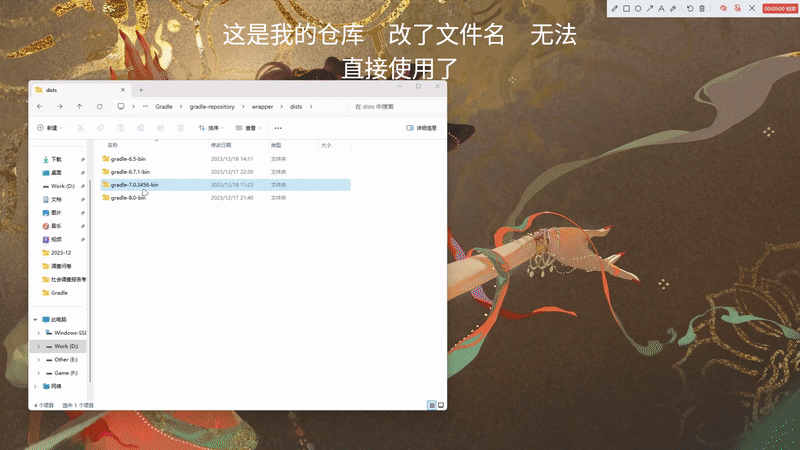Expand the Other (E:) drive node
The width and height of the screenshot is (800, 450).
pyautogui.click(x=39, y=360)
